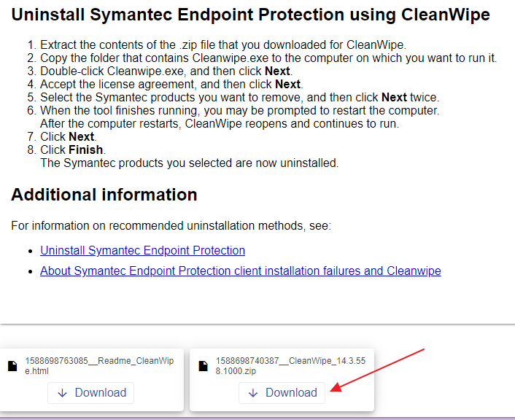Click the file icon beside CleanWipe_14.3.558.1000.zip
This screenshot has height=420, width=515.
(x=204, y=366)
